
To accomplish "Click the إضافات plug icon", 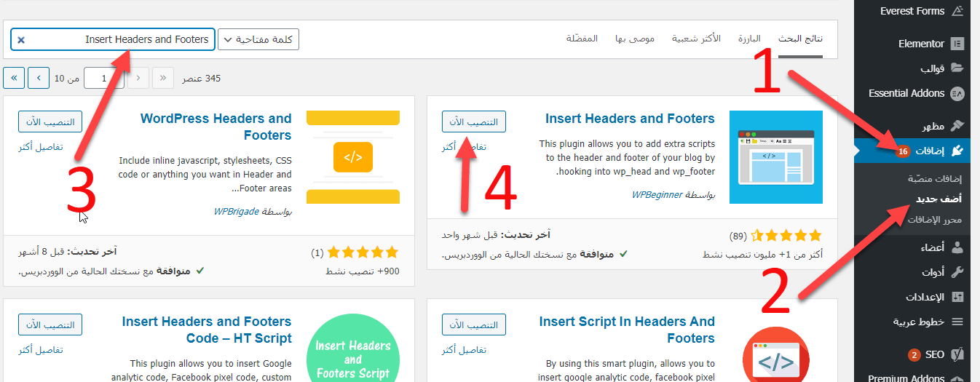I will 957,151.
